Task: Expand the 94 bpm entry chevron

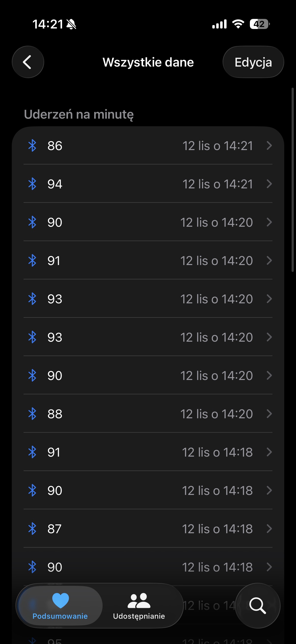Action: pos(269,184)
